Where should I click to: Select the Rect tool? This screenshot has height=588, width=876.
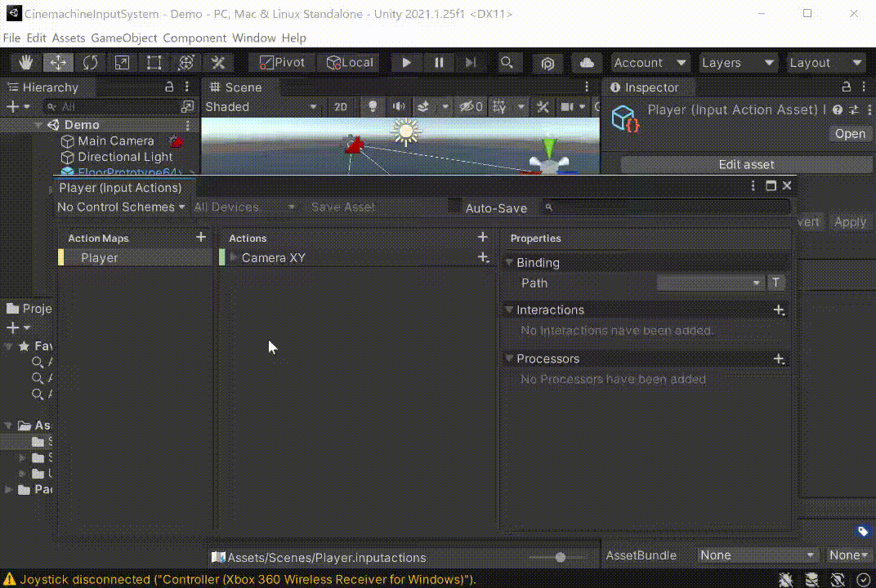coord(154,63)
